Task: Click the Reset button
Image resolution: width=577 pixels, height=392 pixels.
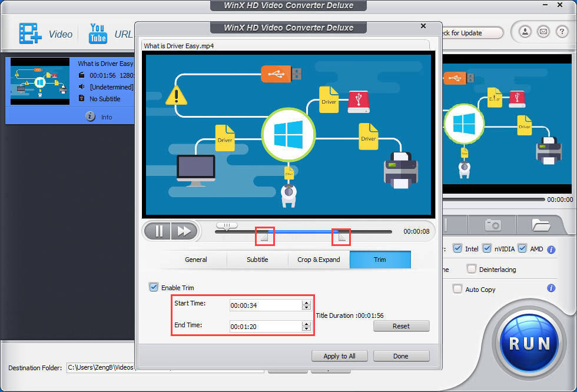Action: pos(401,326)
